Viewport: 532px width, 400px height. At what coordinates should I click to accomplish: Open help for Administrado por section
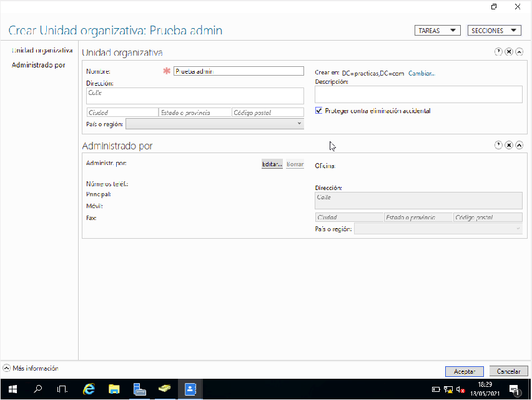click(498, 145)
